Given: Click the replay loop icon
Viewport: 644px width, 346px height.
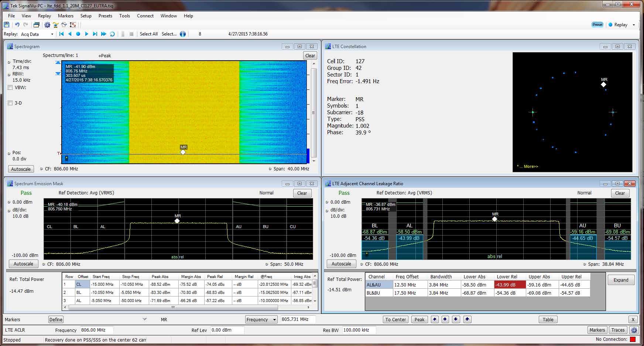Looking at the screenshot, I should pos(112,34).
